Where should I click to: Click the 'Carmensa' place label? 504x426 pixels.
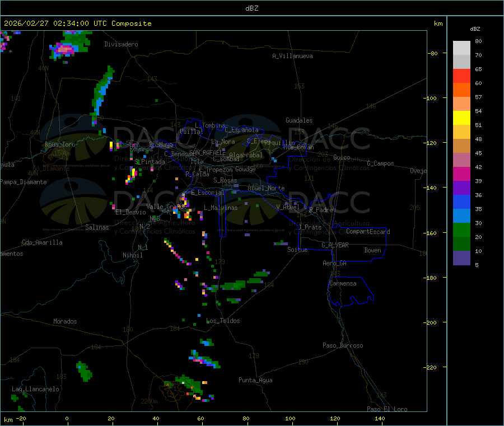point(343,283)
